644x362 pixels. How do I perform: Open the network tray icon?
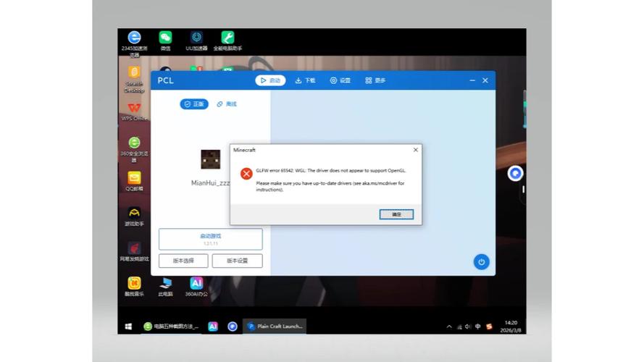(459, 327)
